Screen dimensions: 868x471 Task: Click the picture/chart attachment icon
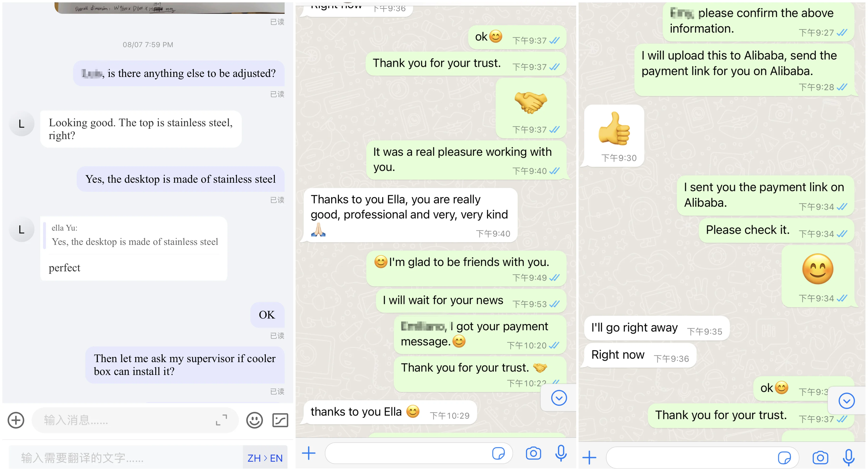click(x=280, y=420)
